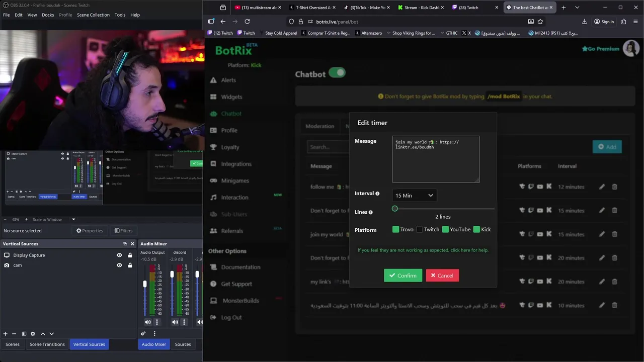Unlock the cam source
Viewport: 644px width, 362px height.
(x=130, y=265)
